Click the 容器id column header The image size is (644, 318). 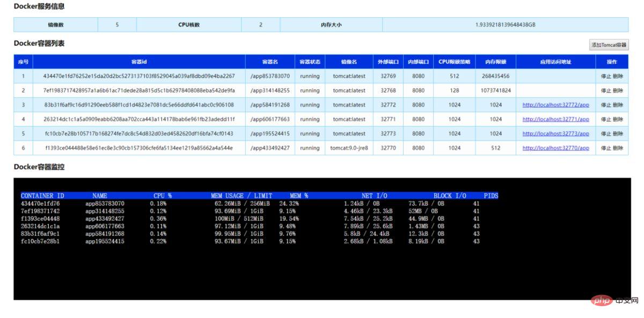pyautogui.click(x=139, y=62)
